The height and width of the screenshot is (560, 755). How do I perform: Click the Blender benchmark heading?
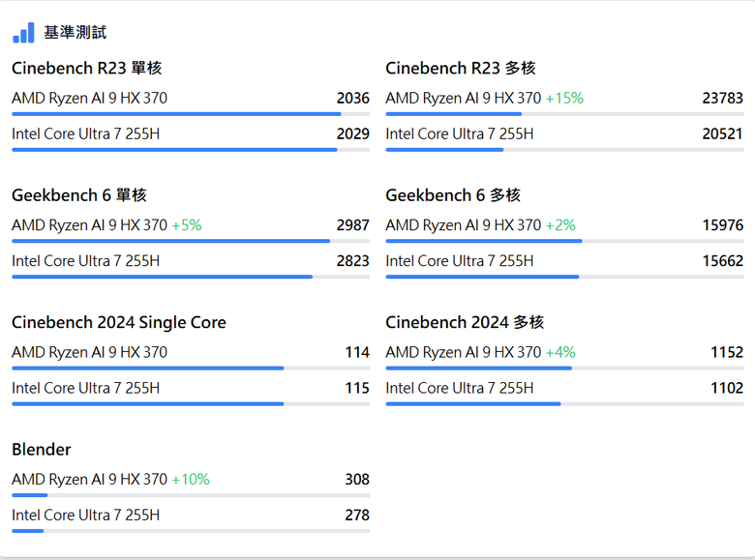[42, 450]
